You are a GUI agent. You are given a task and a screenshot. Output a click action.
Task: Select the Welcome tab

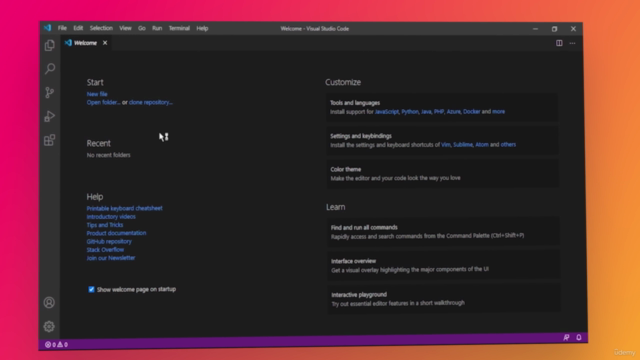(85, 43)
